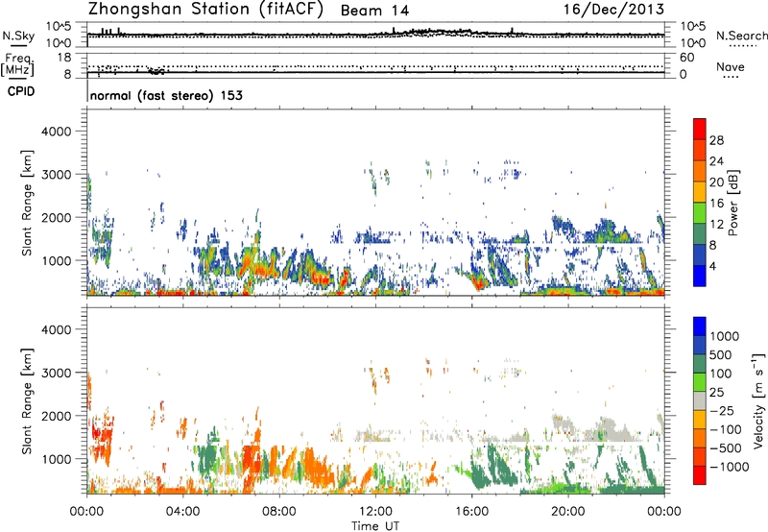Click the 'Zhongshan Station (fitACF)' title
The image size is (768, 532).
tap(205, 10)
